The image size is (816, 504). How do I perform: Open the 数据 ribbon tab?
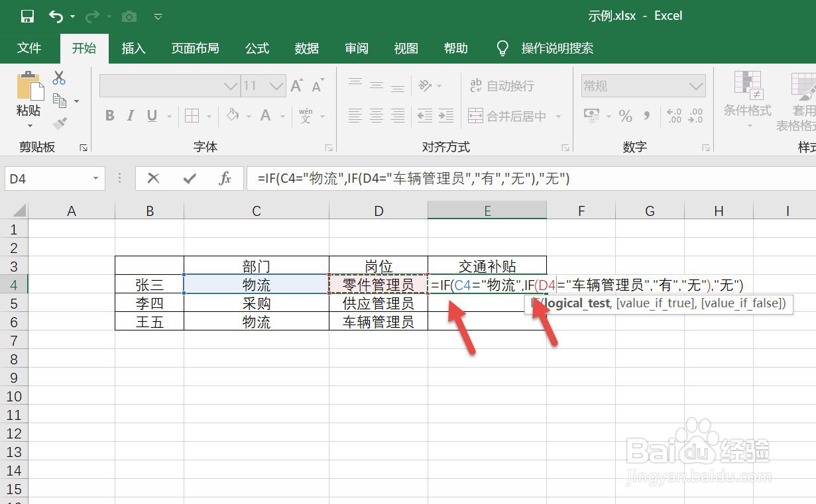(306, 48)
